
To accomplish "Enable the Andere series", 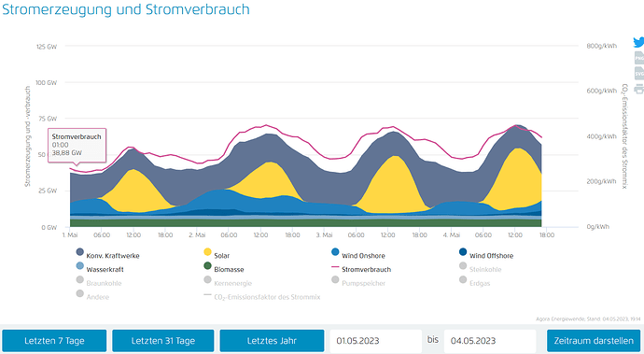I will (x=92, y=296).
